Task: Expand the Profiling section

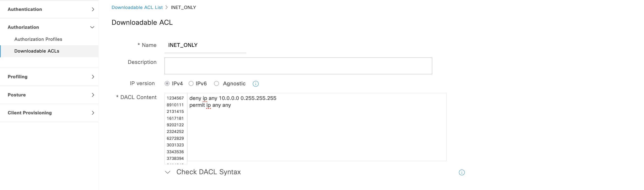Action: (x=93, y=77)
